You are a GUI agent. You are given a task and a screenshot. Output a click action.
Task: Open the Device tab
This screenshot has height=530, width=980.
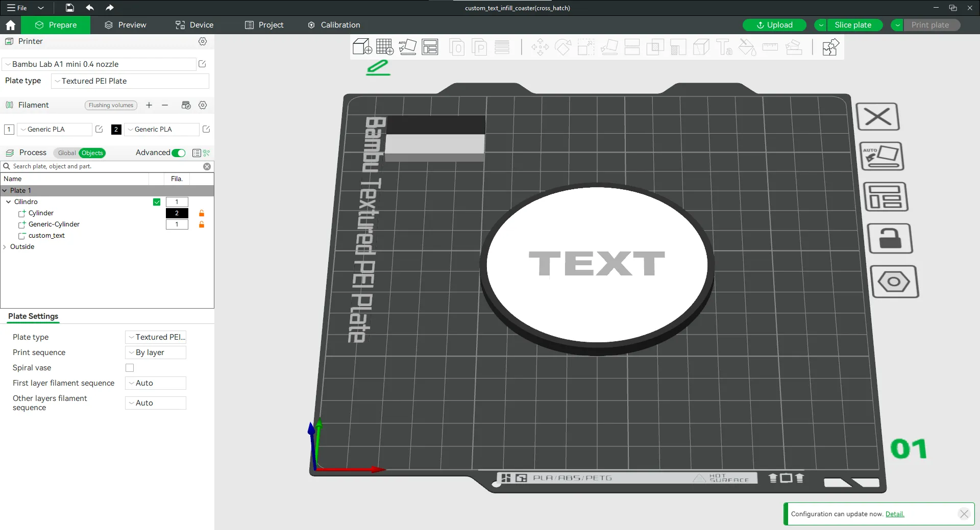tap(194, 25)
